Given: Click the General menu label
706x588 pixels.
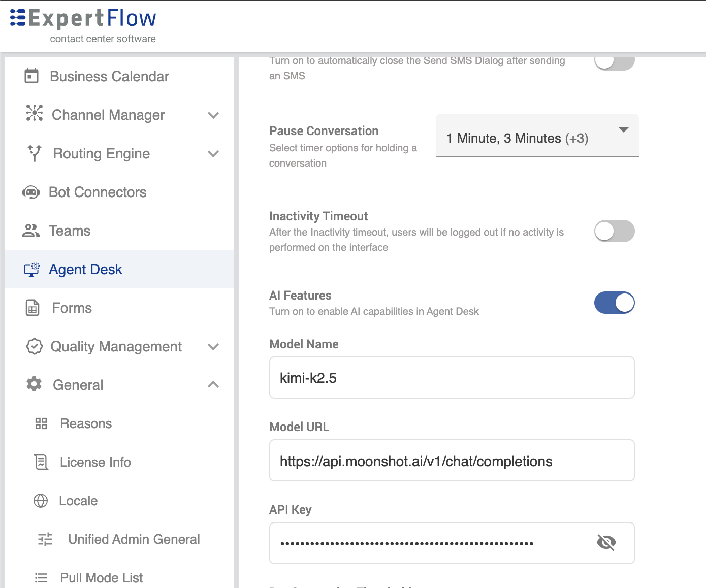Looking at the screenshot, I should [x=78, y=385].
